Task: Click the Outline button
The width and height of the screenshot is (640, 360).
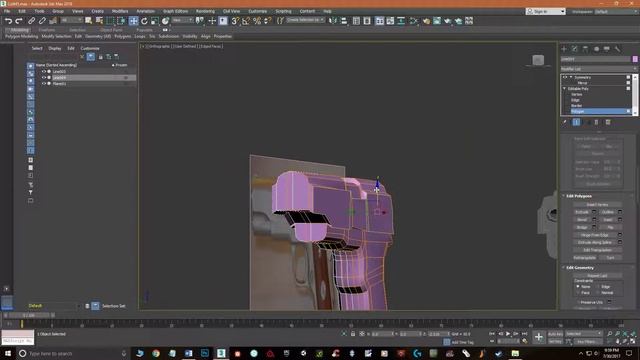Action: click(x=608, y=212)
